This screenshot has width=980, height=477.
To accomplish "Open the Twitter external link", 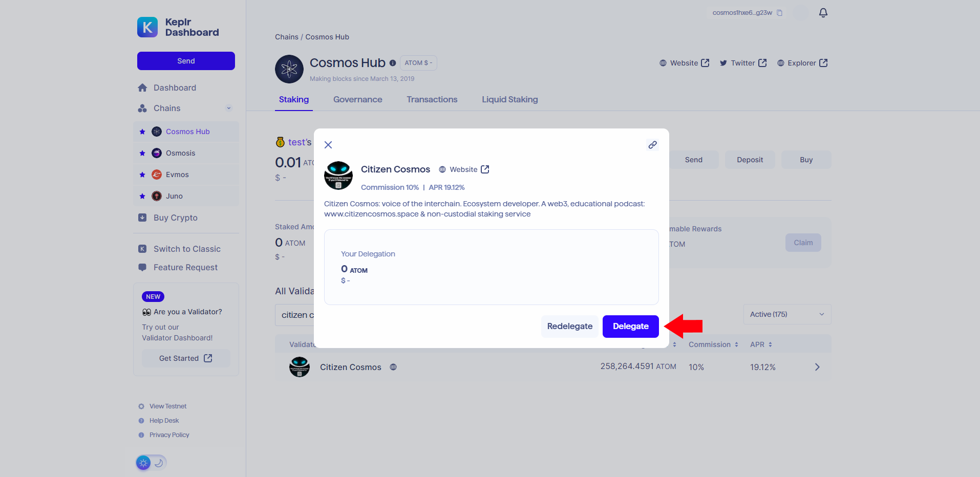I will [x=743, y=63].
